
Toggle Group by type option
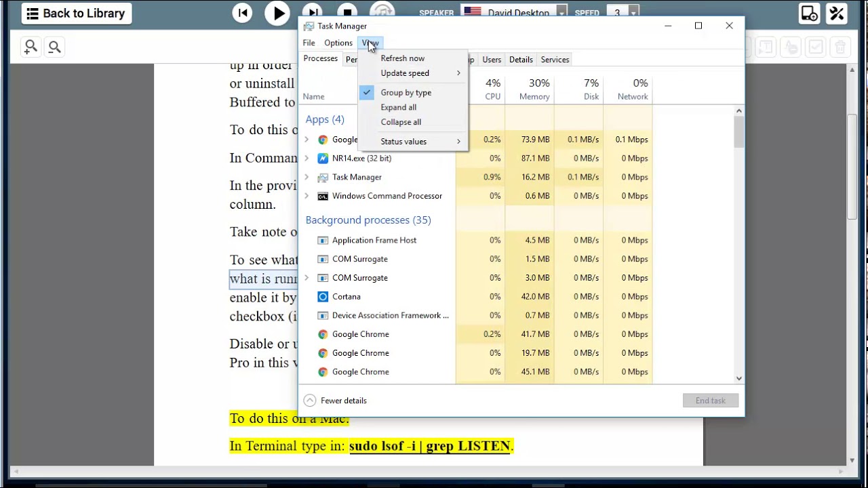pos(413,92)
